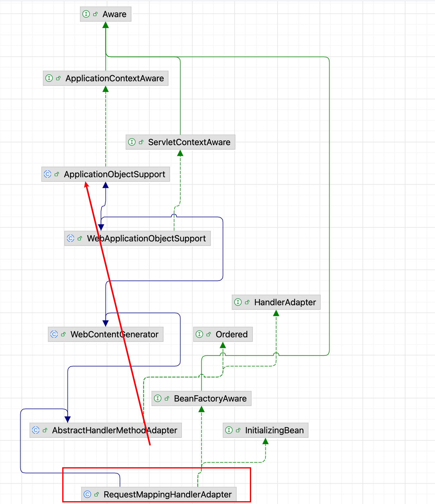Image resolution: width=435 pixels, height=504 pixels.
Task: Select the RequestMappingHandlerAdapter node label
Action: [167, 495]
